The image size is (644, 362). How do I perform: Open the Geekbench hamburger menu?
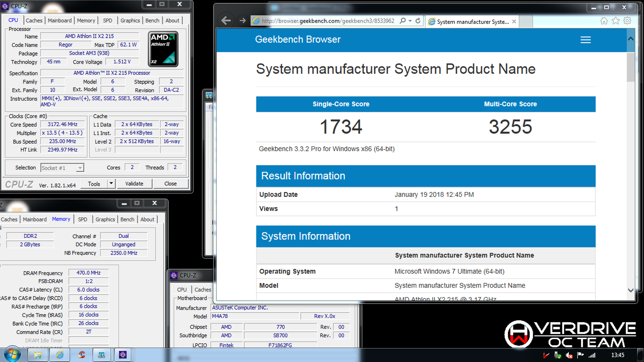[x=586, y=40]
